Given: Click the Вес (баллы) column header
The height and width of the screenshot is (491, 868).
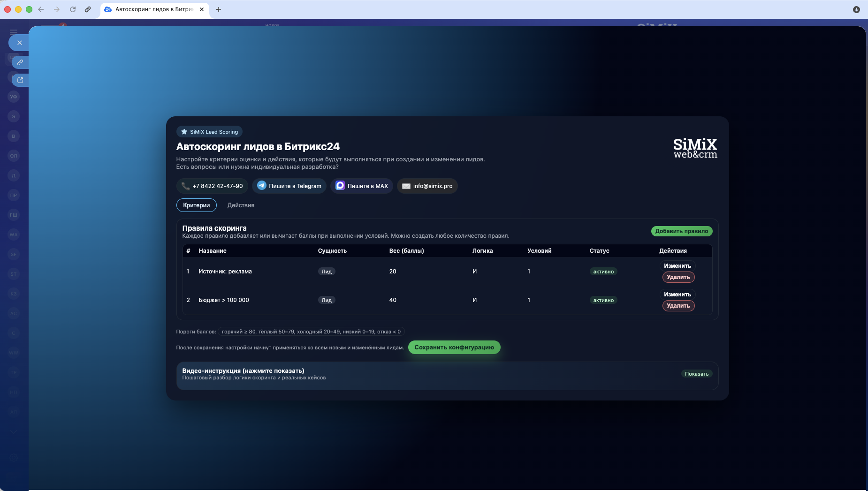Looking at the screenshot, I should tap(406, 251).
